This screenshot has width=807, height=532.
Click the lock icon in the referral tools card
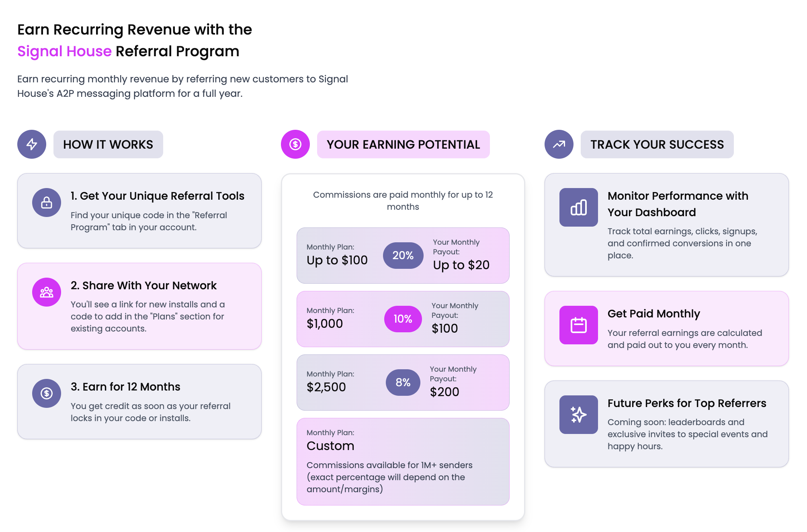pos(47,203)
